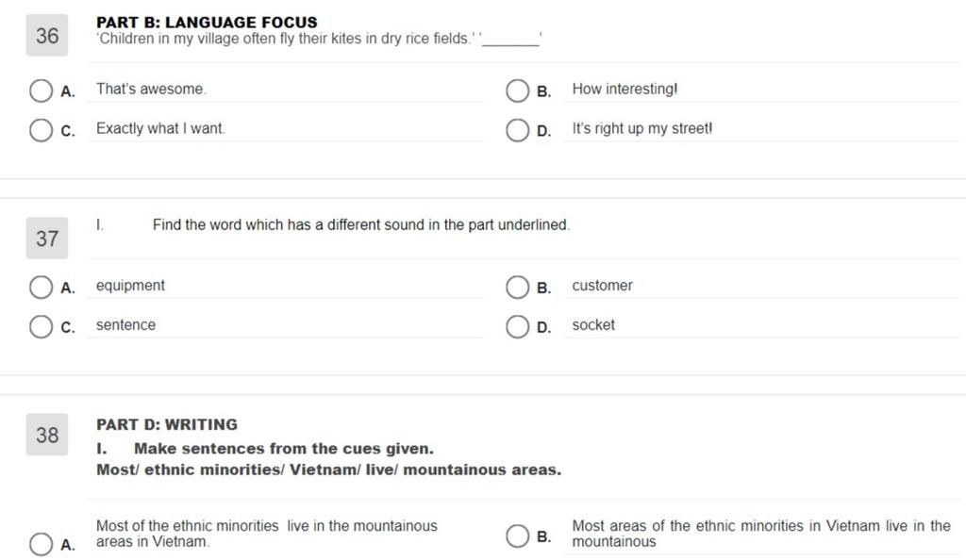Click the 'PART D: WRITING' heading
The height and width of the screenshot is (560, 966).
point(167,424)
